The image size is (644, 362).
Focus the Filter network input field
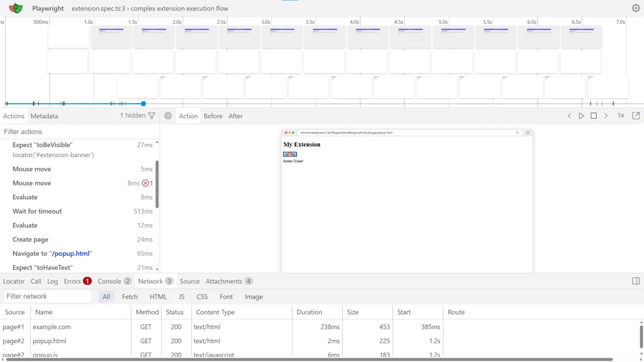[47, 297]
